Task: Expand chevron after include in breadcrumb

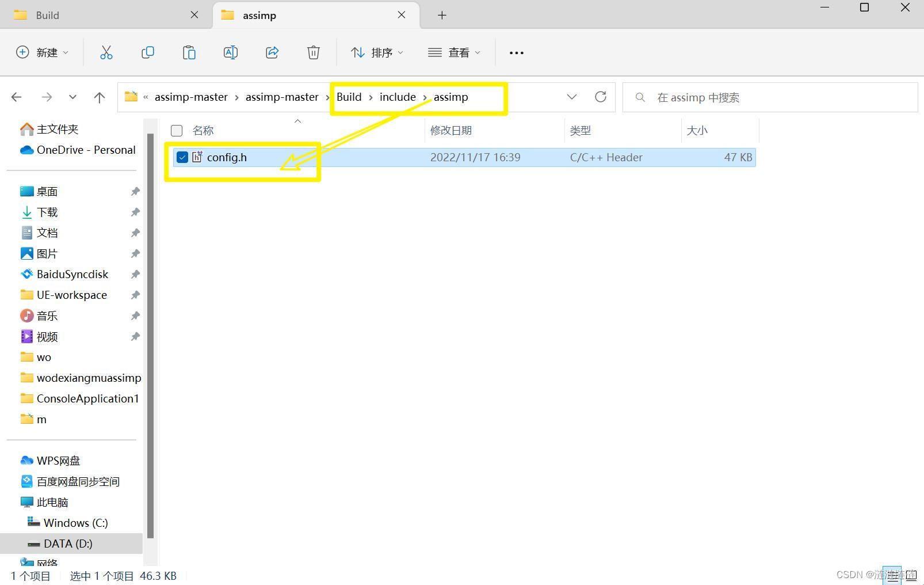Action: click(x=425, y=97)
